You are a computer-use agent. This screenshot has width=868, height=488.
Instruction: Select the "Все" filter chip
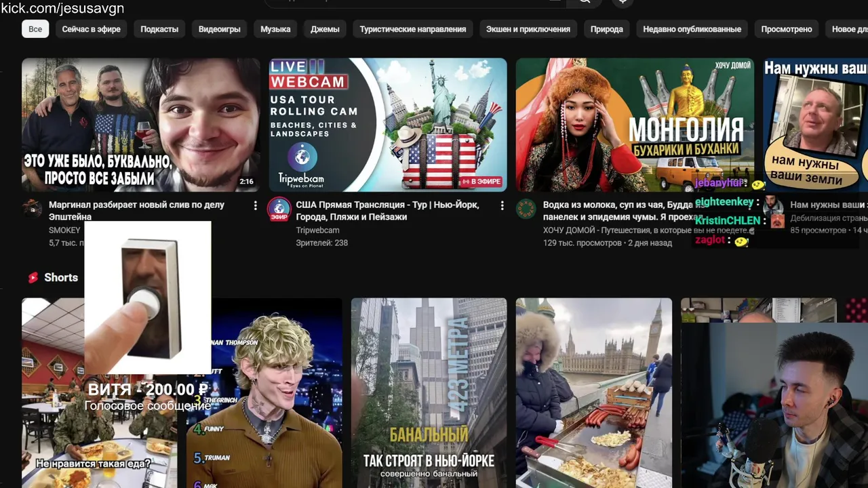[35, 29]
